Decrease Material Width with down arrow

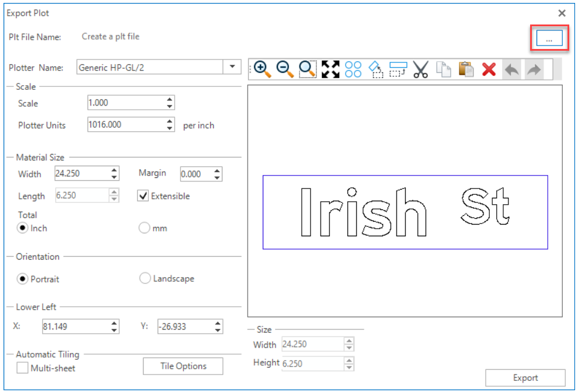[114, 177]
